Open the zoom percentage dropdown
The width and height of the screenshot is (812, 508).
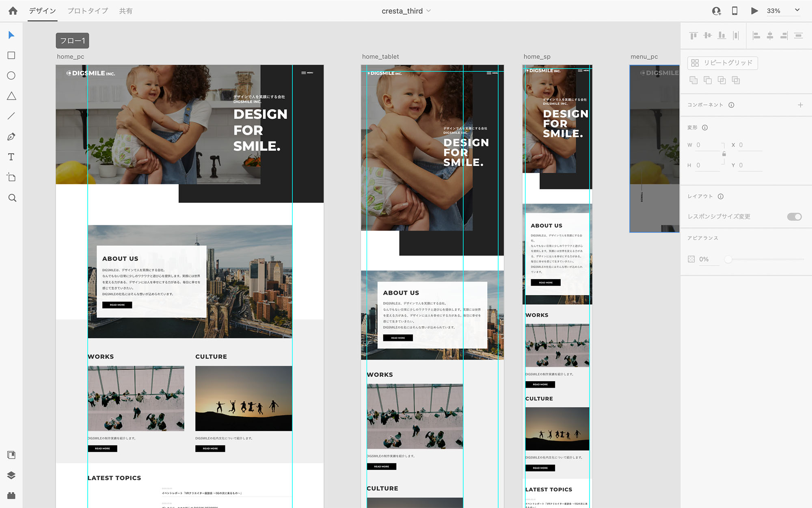(x=797, y=10)
